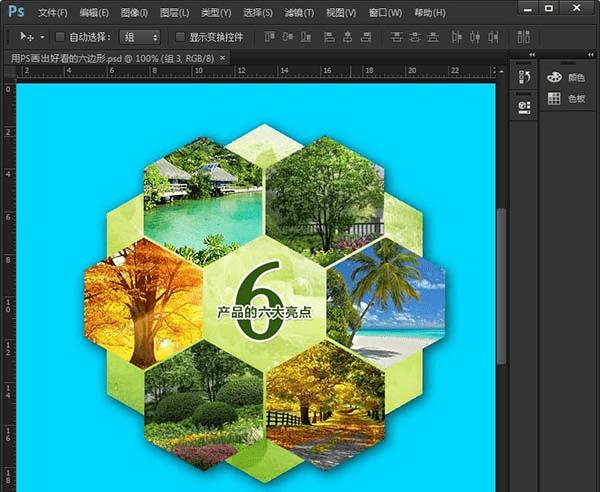Open the 类型(Y) menu

pos(216,13)
